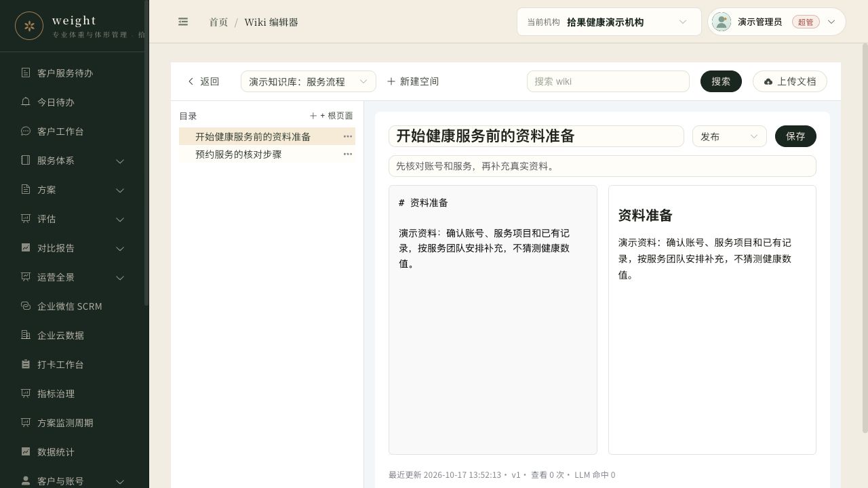
Task: Click the 今日待办 bell icon
Action: pyautogui.click(x=26, y=102)
